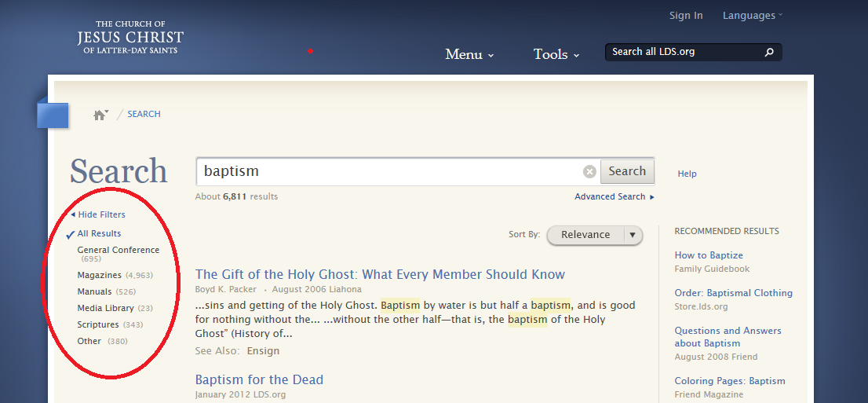Click the blue square tab beside breadcrumb
868x403 pixels.
pos(53,115)
